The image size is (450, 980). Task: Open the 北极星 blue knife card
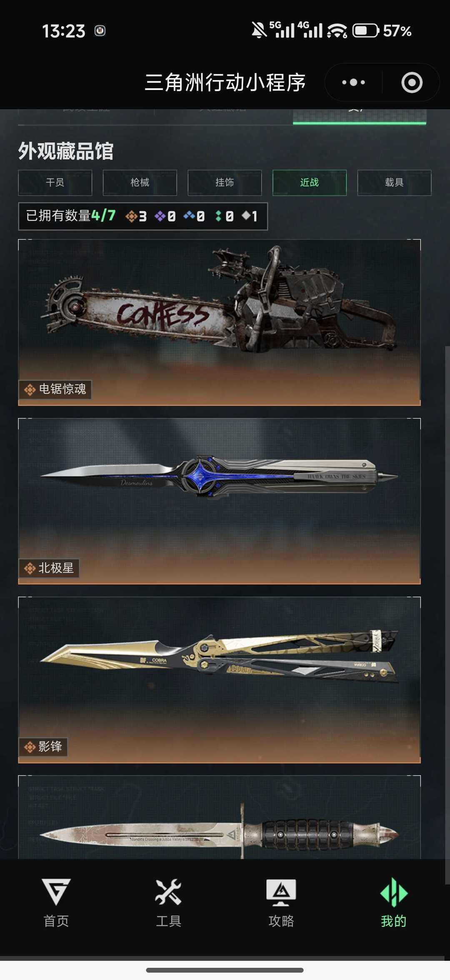tap(219, 501)
